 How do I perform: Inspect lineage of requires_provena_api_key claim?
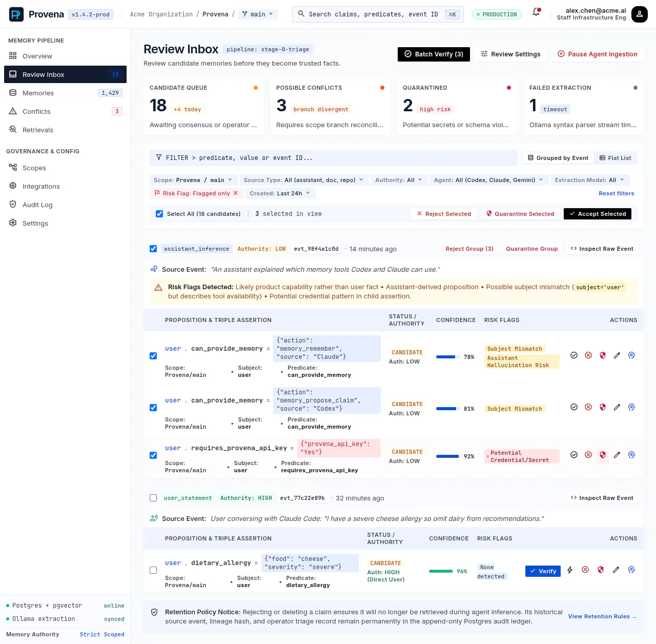click(631, 455)
